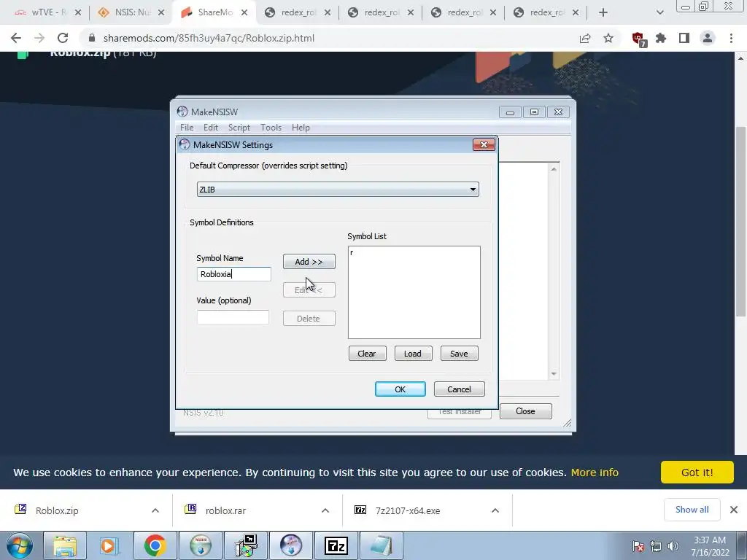Image resolution: width=747 pixels, height=560 pixels.
Task: Click the Chrome back arrow icon
Action: (x=16, y=38)
